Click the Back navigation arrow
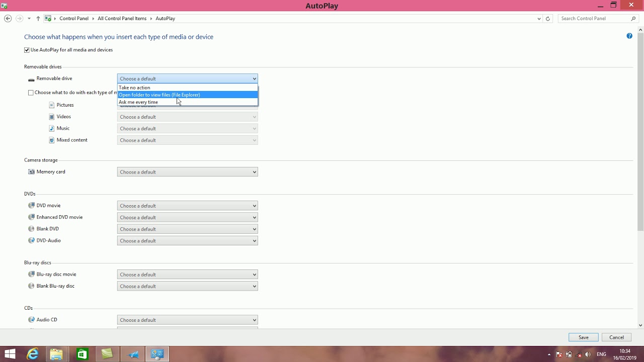The height and width of the screenshot is (362, 644). [x=8, y=19]
